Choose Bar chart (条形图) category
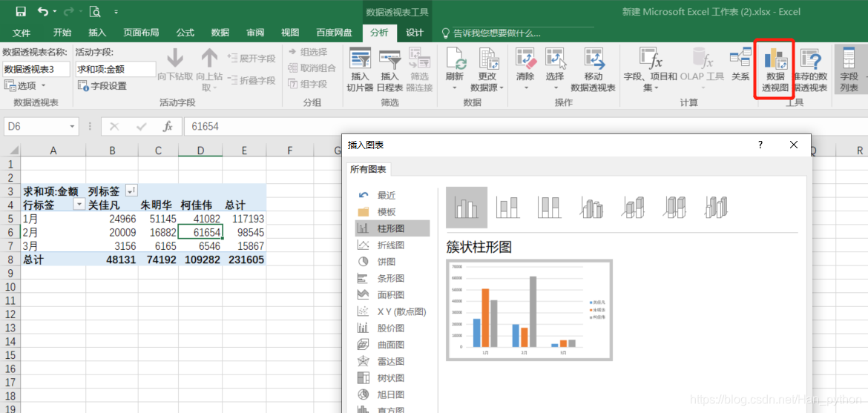868x413 pixels. pyautogui.click(x=392, y=278)
